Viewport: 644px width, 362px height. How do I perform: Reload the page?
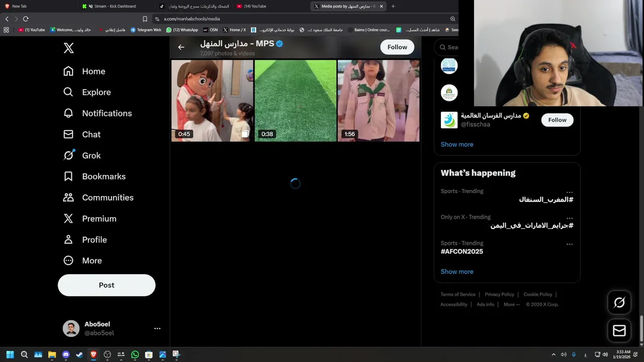pyautogui.click(x=26, y=19)
